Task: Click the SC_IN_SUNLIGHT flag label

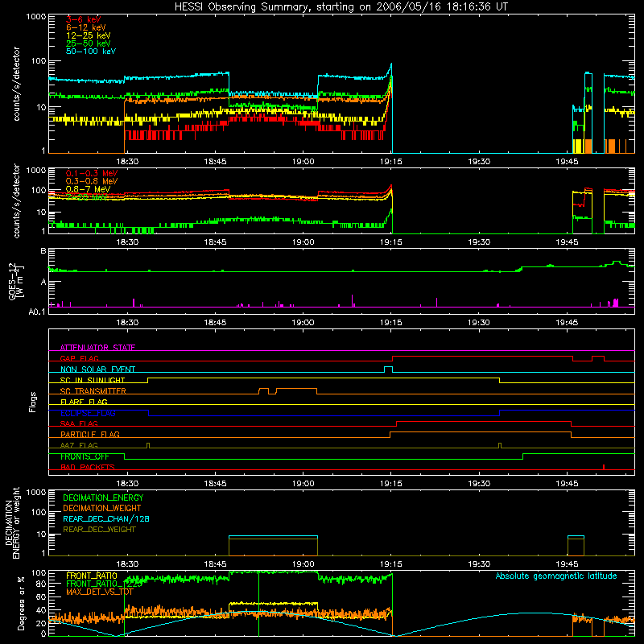Action: click(x=93, y=380)
